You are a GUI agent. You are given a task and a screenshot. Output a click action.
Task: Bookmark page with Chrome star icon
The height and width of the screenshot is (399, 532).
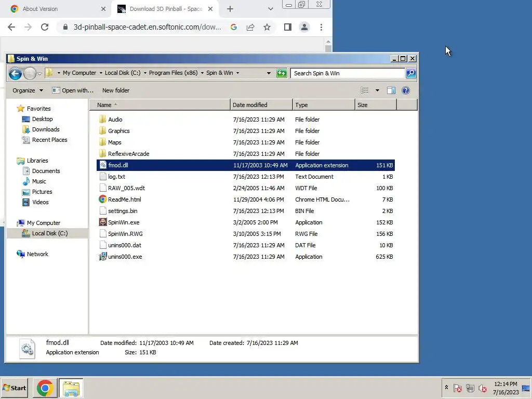pos(267,27)
